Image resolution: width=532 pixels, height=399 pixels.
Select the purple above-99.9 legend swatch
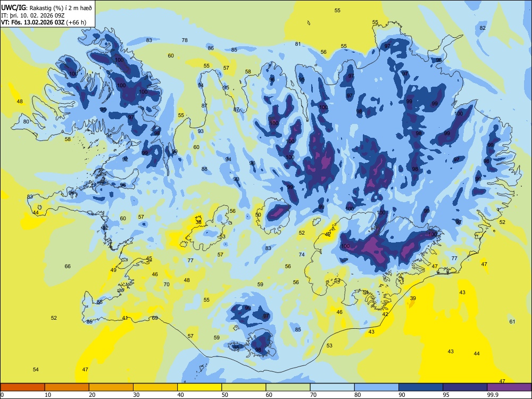(x=509, y=387)
